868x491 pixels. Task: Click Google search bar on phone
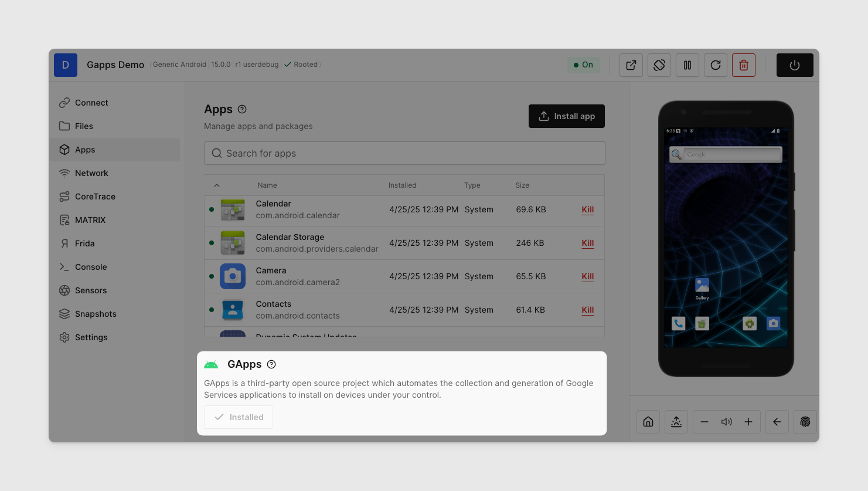[726, 154]
